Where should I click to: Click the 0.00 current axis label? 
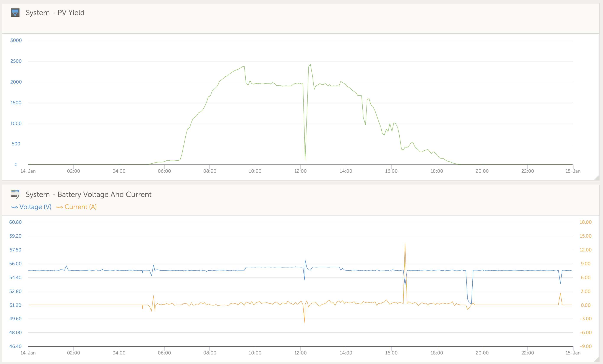click(x=586, y=305)
